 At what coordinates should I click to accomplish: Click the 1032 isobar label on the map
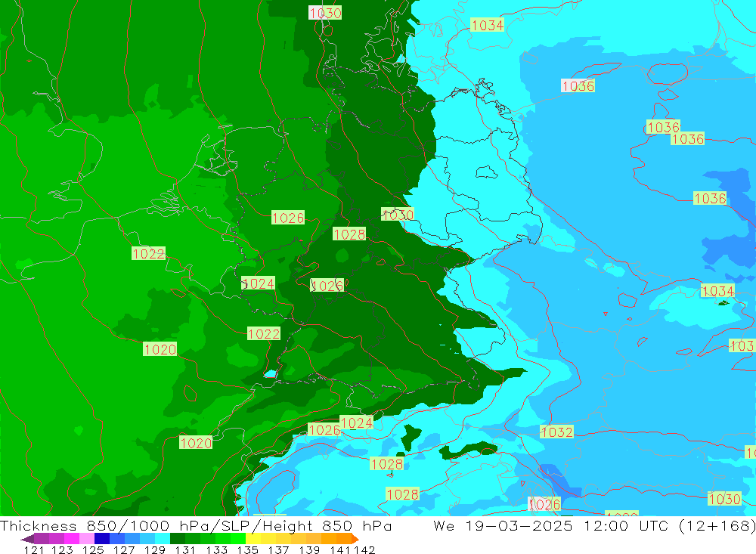pos(557,432)
